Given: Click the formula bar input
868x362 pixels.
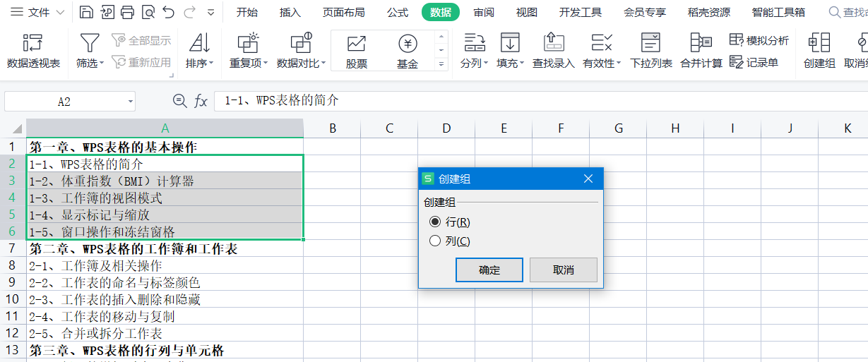Looking at the screenshot, I should 541,101.
